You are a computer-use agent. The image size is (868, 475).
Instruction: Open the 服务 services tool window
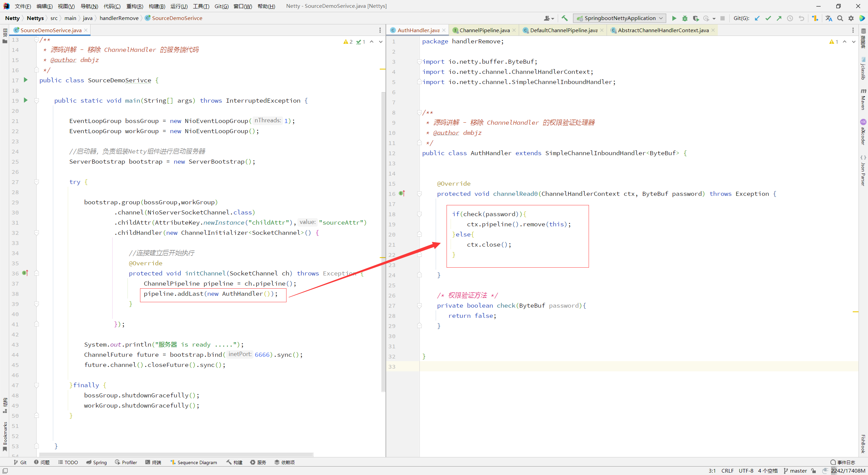258,462
